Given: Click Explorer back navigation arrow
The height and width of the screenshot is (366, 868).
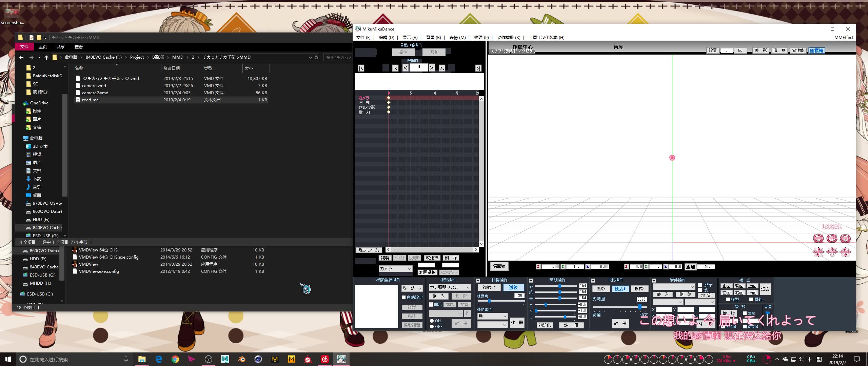Looking at the screenshot, I should click(21, 57).
